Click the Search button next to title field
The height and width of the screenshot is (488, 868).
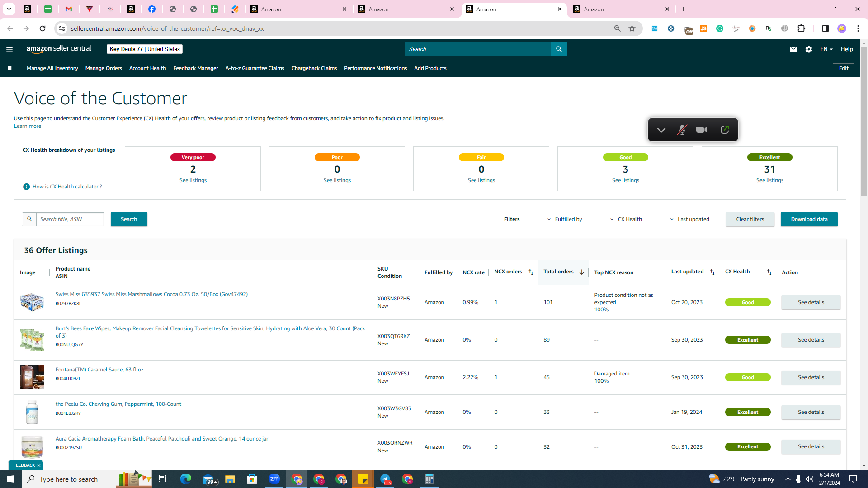pos(129,219)
